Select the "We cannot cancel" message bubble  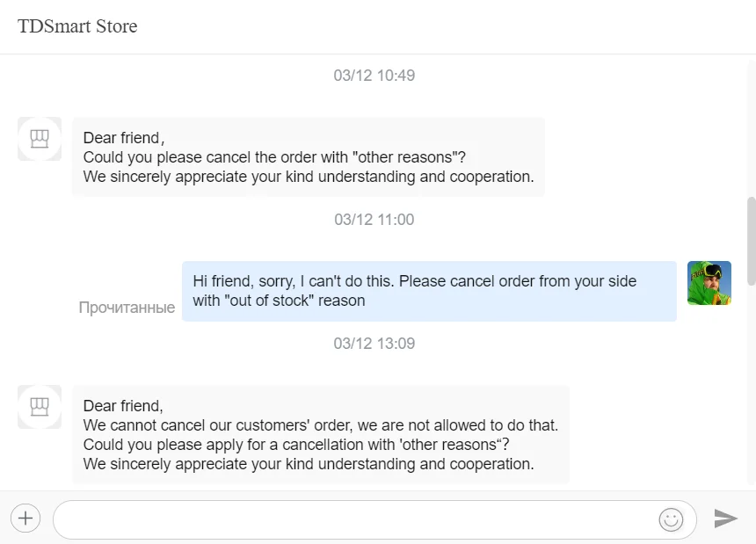point(321,435)
